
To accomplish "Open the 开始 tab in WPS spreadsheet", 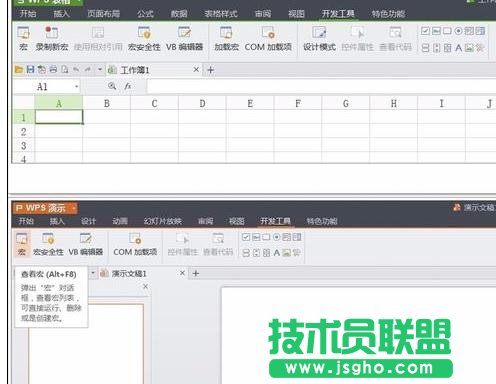I will point(28,14).
